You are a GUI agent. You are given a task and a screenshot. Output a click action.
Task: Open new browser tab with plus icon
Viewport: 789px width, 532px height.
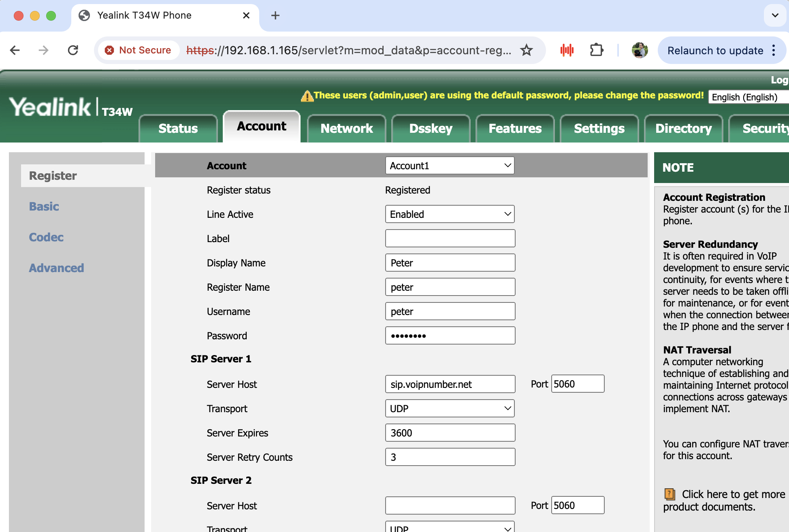pos(275,15)
